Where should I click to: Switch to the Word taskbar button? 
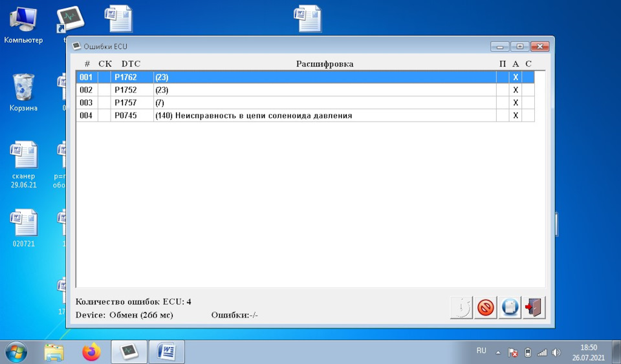[x=166, y=352]
